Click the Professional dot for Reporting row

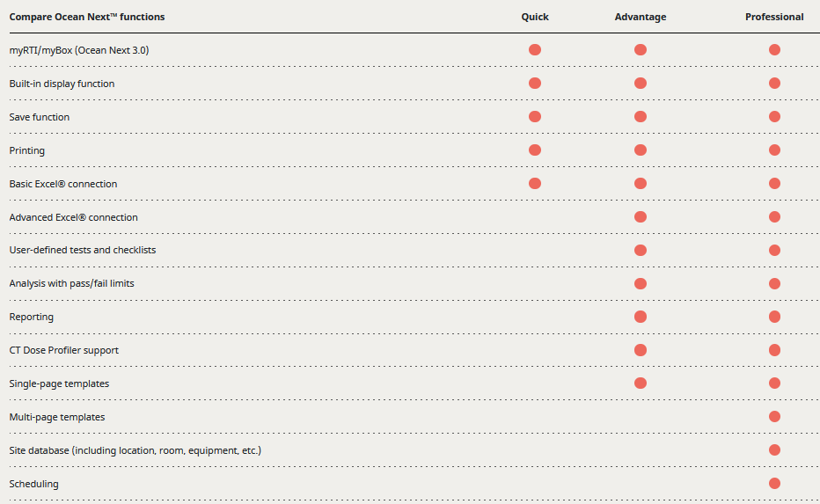(x=774, y=317)
